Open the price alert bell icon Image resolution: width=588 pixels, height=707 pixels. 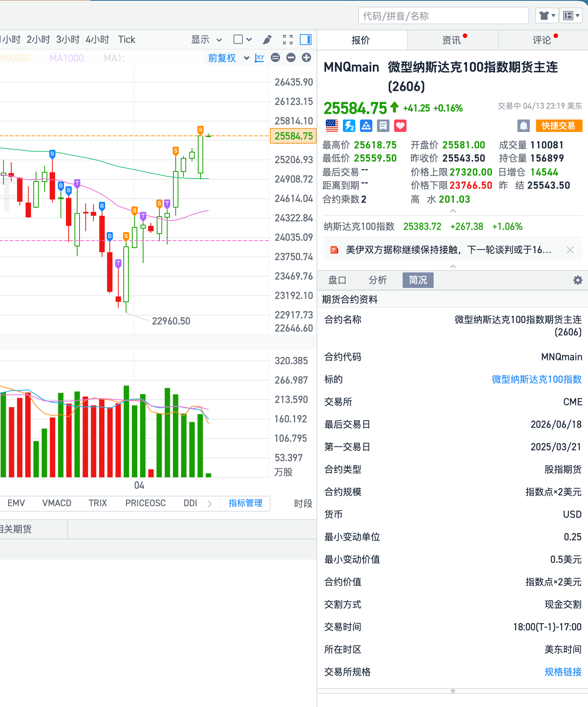(524, 126)
